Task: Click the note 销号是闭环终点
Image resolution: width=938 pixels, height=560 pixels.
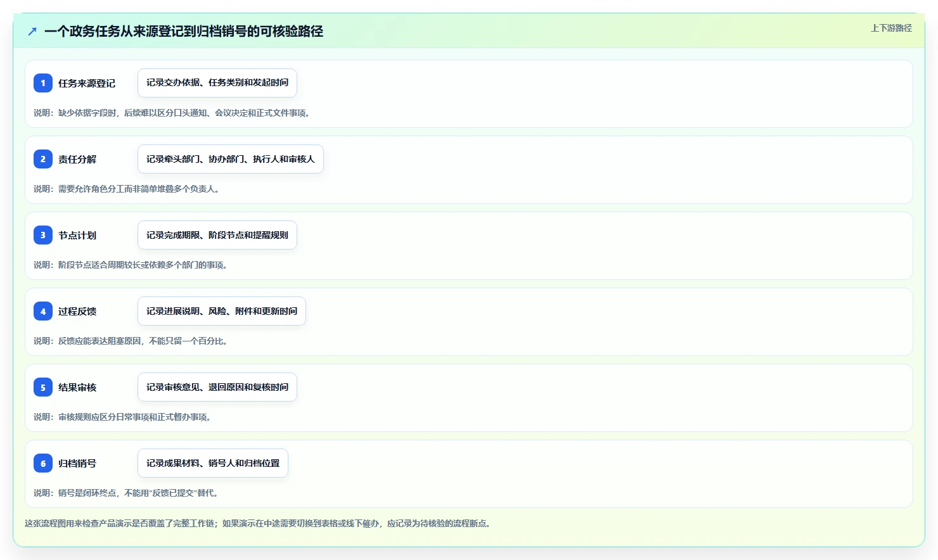Action: (126, 493)
